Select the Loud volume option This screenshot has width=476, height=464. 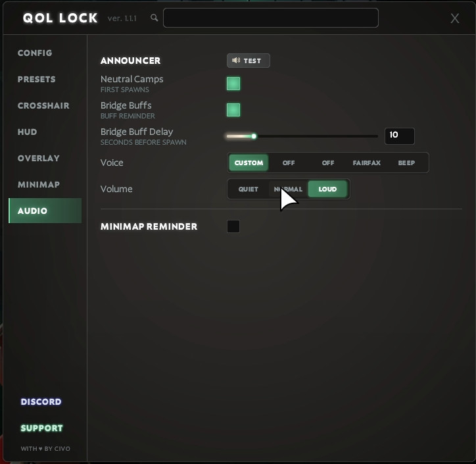[x=327, y=189]
